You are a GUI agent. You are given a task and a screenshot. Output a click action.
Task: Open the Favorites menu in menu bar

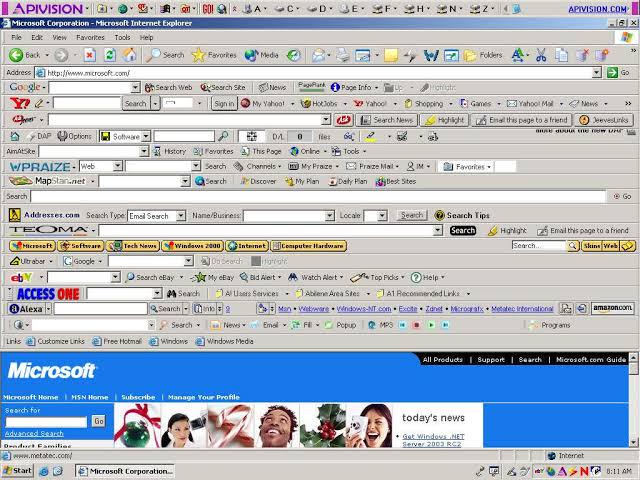coord(90,37)
